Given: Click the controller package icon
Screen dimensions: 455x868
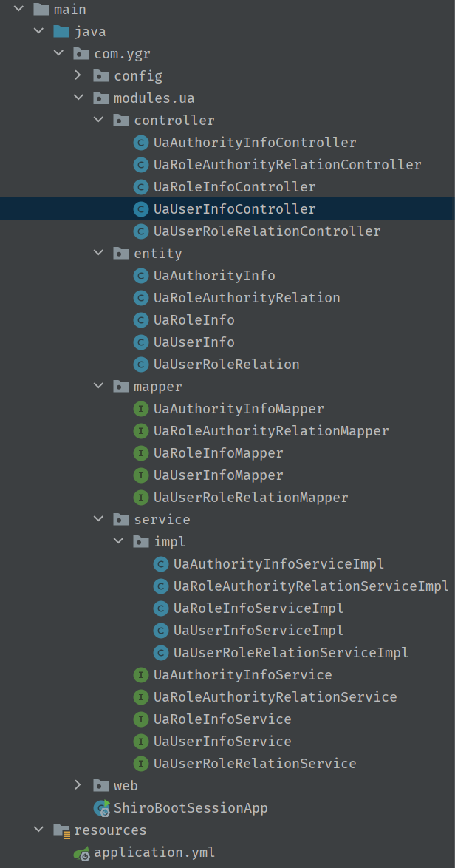Looking at the screenshot, I should pos(121,120).
